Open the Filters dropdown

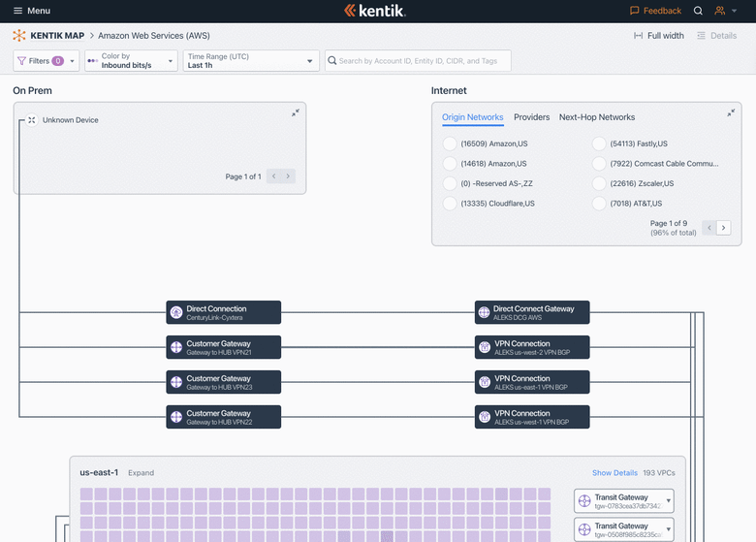47,61
